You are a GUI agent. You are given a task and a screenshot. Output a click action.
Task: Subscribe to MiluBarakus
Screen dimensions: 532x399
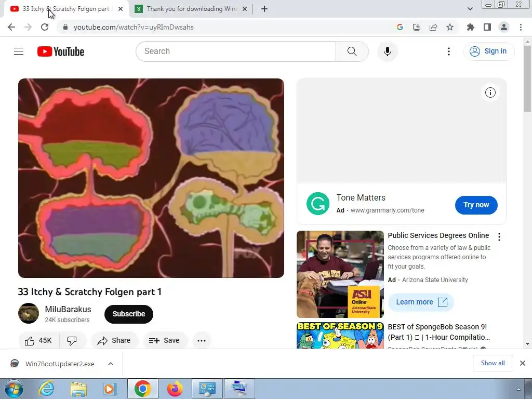[129, 314]
